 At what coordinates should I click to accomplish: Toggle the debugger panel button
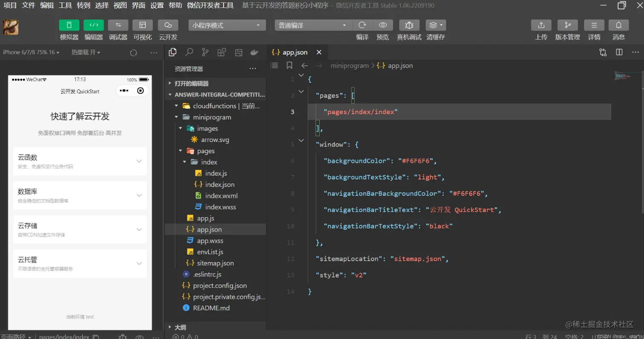click(118, 25)
